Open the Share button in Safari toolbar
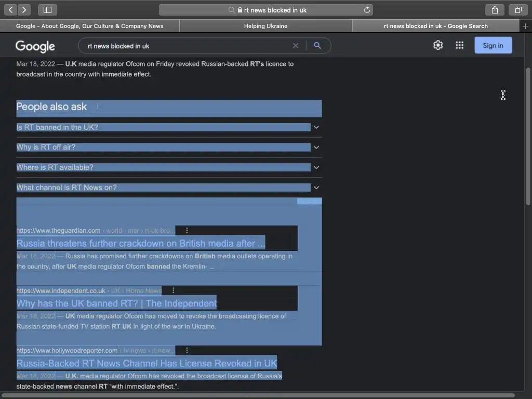The image size is (532, 399). [x=495, y=10]
